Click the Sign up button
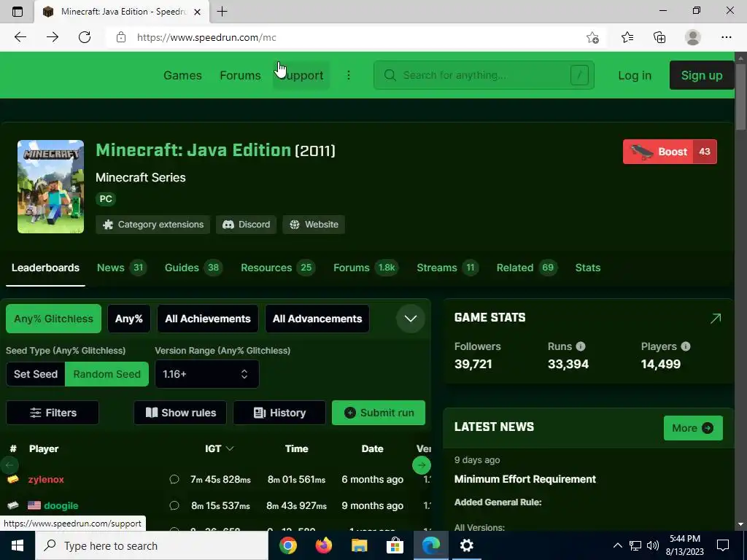This screenshot has height=560, width=747. pos(701,75)
